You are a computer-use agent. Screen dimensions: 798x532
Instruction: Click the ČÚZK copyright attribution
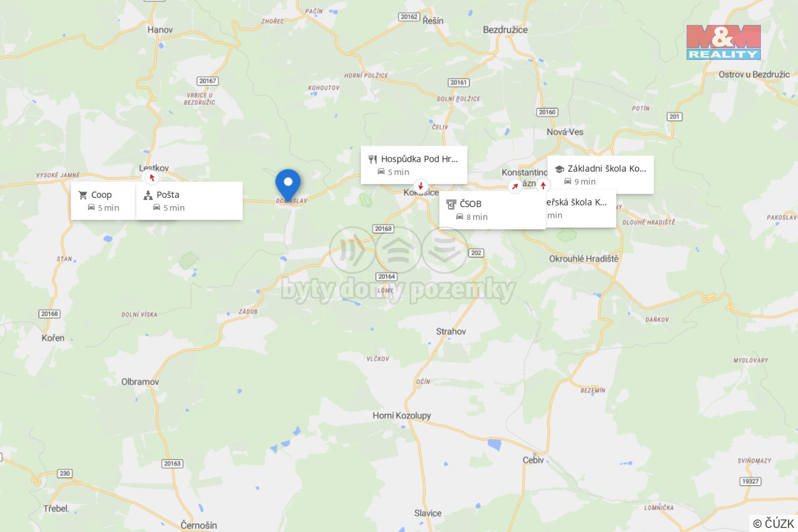pyautogui.click(x=774, y=523)
